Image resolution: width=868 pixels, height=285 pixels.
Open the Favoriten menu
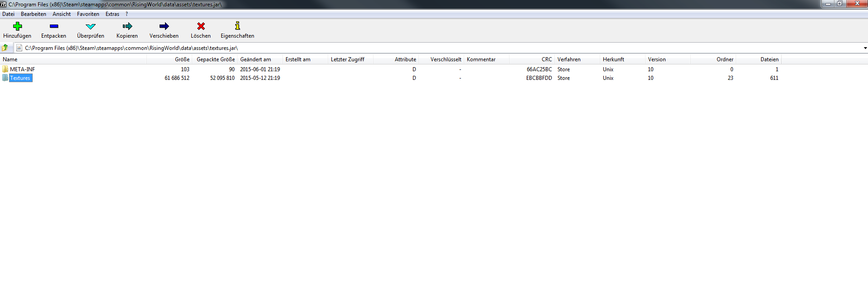coord(88,14)
